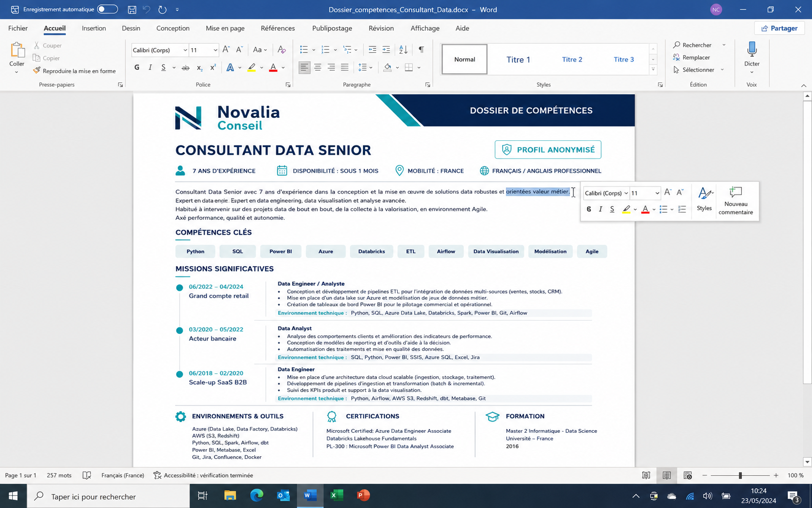Viewport: 812px width, 508px height.
Task: Toggle paragraph marks display (¶)
Action: point(421,50)
